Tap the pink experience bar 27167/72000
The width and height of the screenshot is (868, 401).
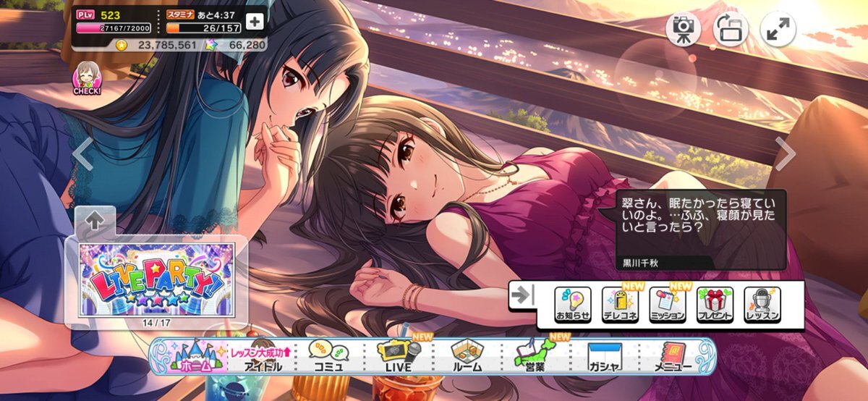(114, 28)
